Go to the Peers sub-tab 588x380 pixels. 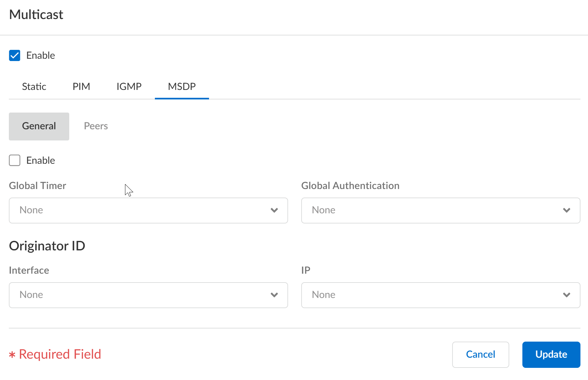pos(96,126)
